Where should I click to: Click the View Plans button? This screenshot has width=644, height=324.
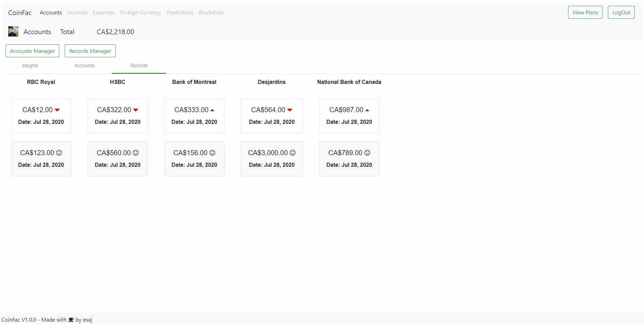pos(585,12)
